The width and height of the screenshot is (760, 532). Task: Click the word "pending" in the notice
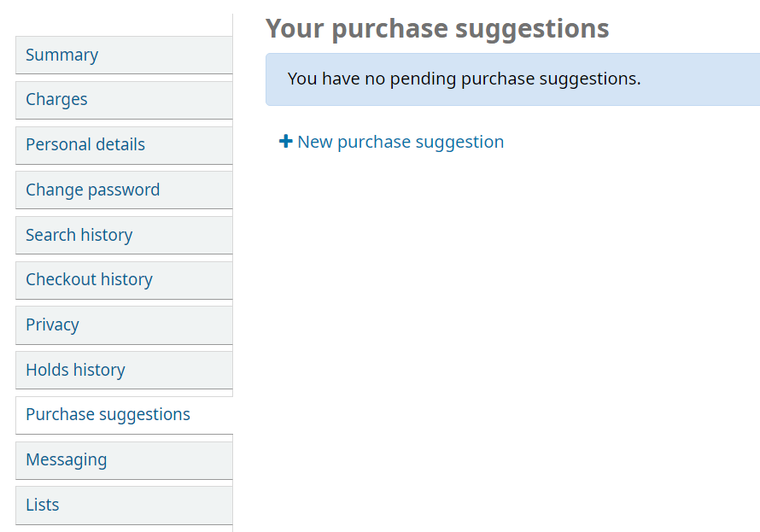pyautogui.click(x=424, y=79)
